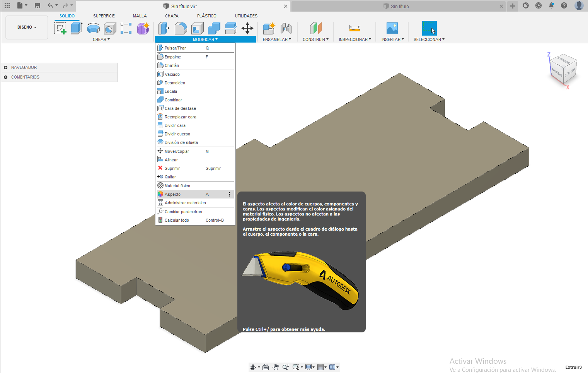The width and height of the screenshot is (588, 373).
Task: Open the notifications bell
Action: coord(551,5)
